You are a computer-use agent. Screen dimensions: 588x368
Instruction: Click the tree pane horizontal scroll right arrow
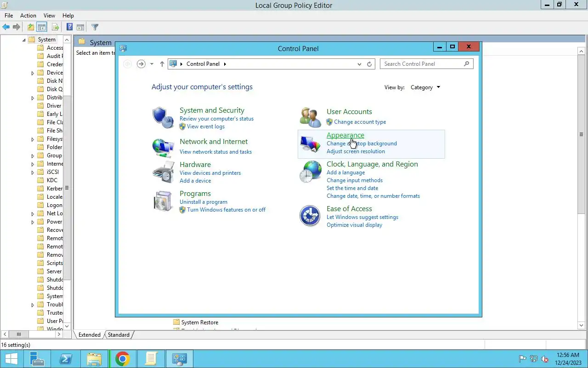pyautogui.click(x=59, y=334)
